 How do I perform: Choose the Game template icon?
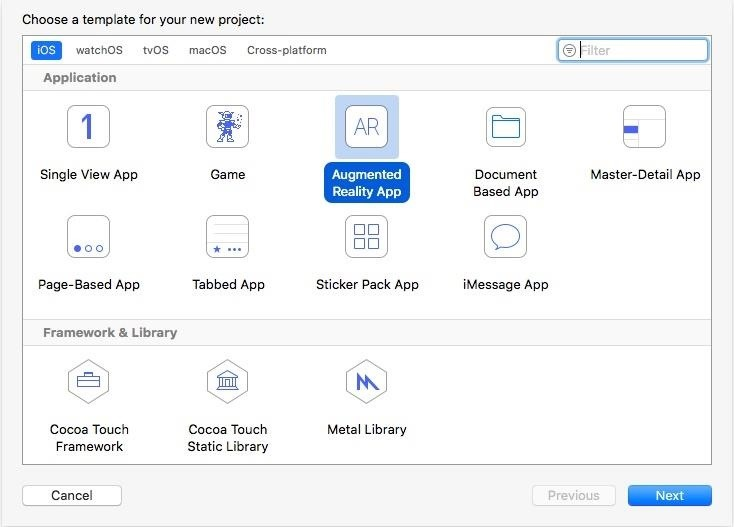coord(228,126)
